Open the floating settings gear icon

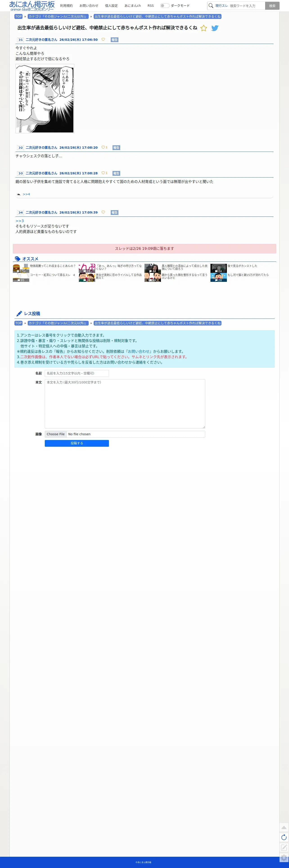(x=284, y=858)
